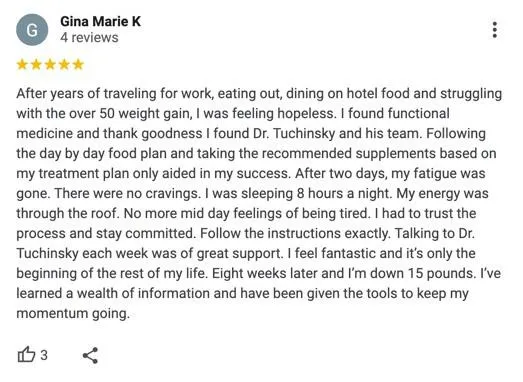This screenshot has height=382, width=523.
Task: Click the second gold rating star
Action: click(x=36, y=64)
